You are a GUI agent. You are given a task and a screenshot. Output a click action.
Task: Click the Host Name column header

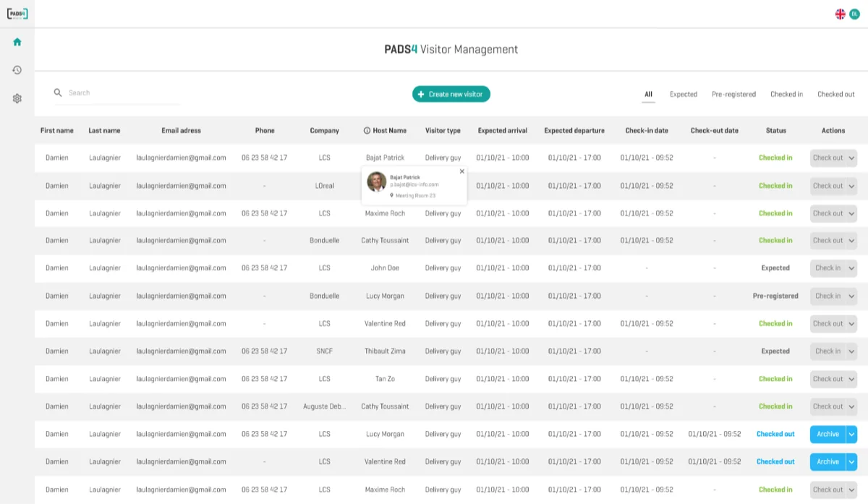pos(390,131)
